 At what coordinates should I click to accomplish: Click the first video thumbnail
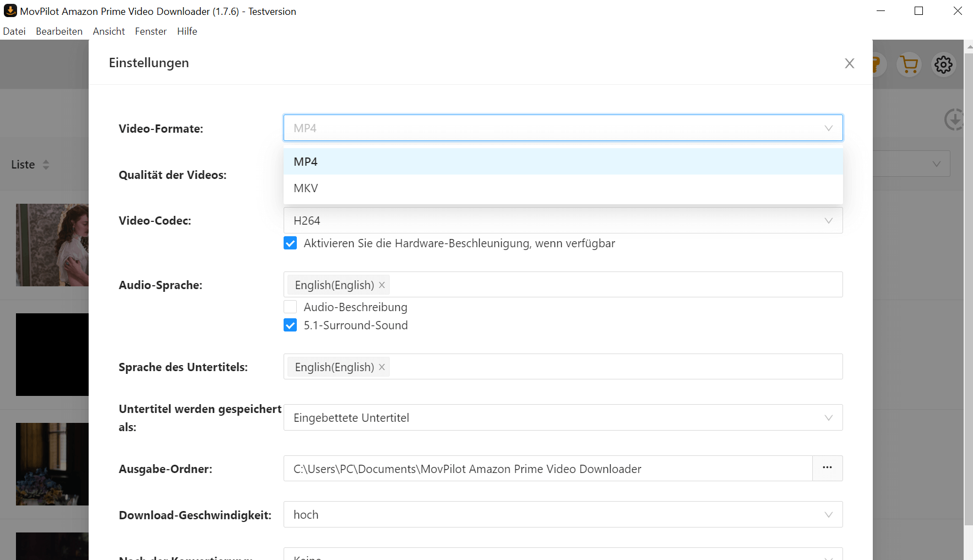[52, 245]
